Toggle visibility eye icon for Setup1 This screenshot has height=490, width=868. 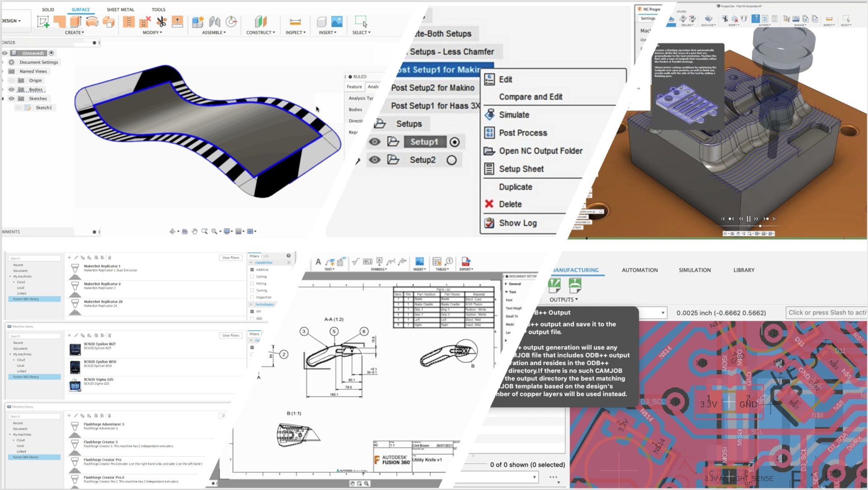(374, 142)
